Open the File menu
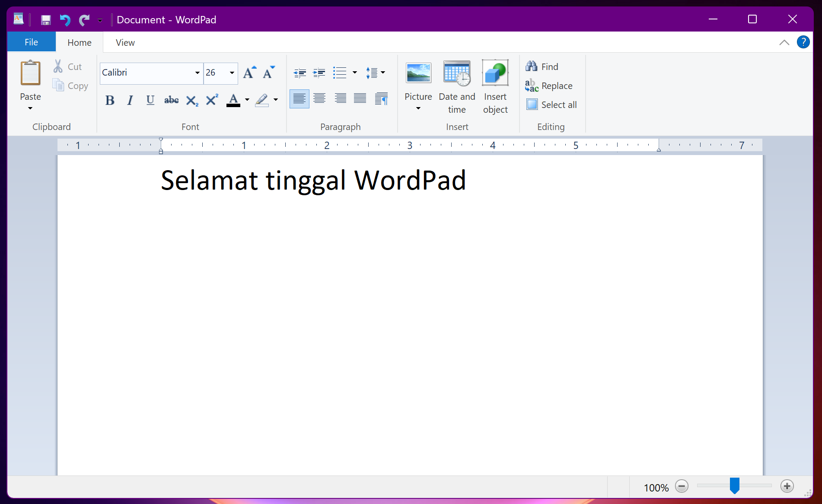Viewport: 822px width, 504px height. [31, 41]
